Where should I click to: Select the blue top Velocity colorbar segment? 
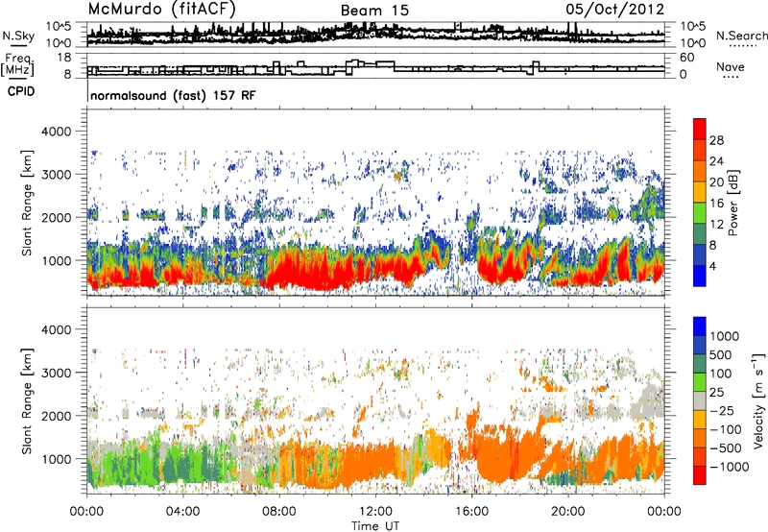[x=700, y=326]
